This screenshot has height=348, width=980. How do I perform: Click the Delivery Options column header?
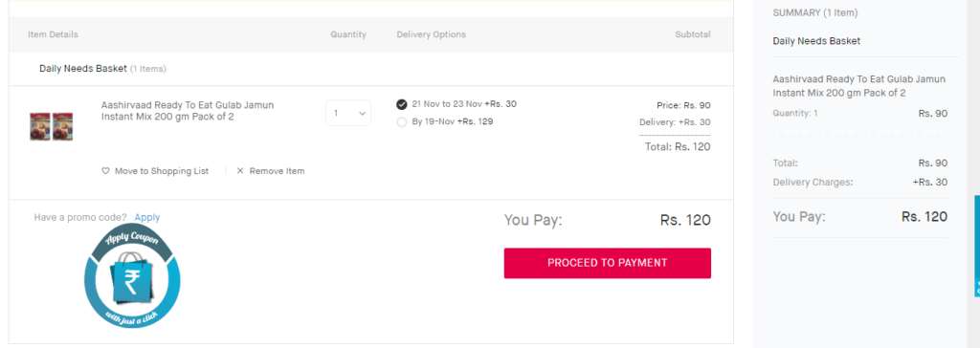click(432, 34)
